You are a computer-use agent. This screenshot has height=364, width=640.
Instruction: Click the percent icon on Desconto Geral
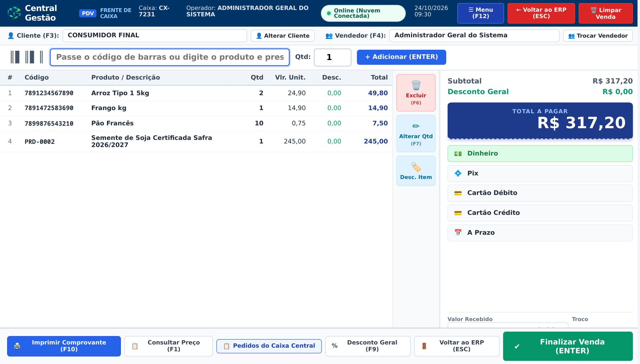click(x=335, y=346)
